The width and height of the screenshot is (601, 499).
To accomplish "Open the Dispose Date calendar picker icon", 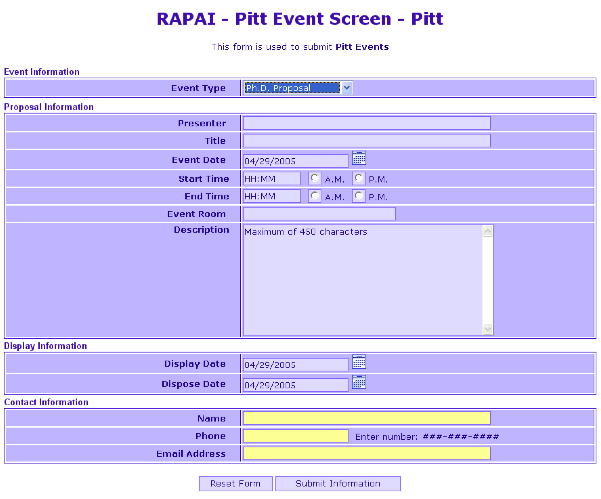I will coord(359,382).
